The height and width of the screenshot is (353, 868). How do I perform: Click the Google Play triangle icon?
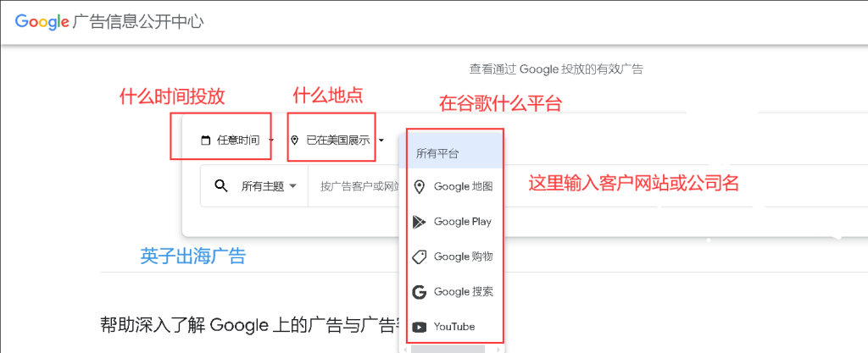[418, 222]
